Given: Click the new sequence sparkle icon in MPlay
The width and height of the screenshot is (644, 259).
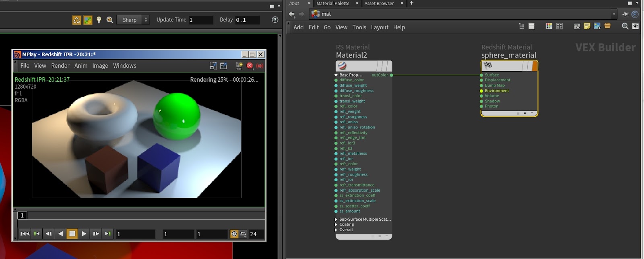Looking at the screenshot, I should click(239, 66).
